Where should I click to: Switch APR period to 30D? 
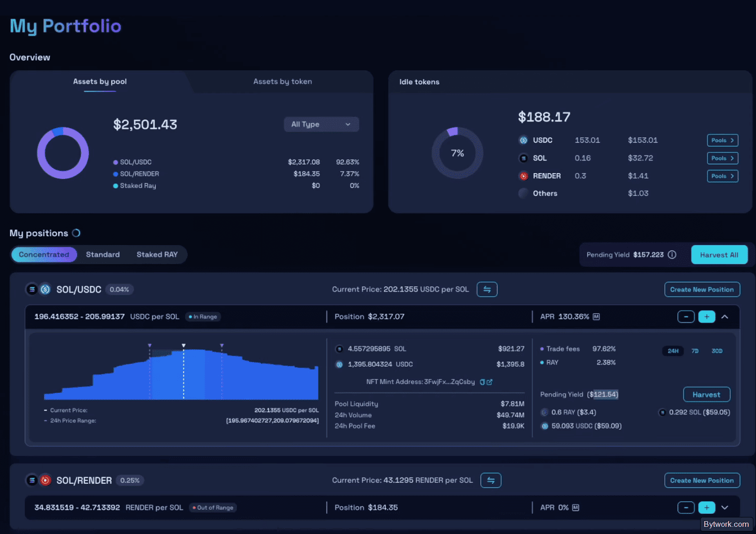717,351
